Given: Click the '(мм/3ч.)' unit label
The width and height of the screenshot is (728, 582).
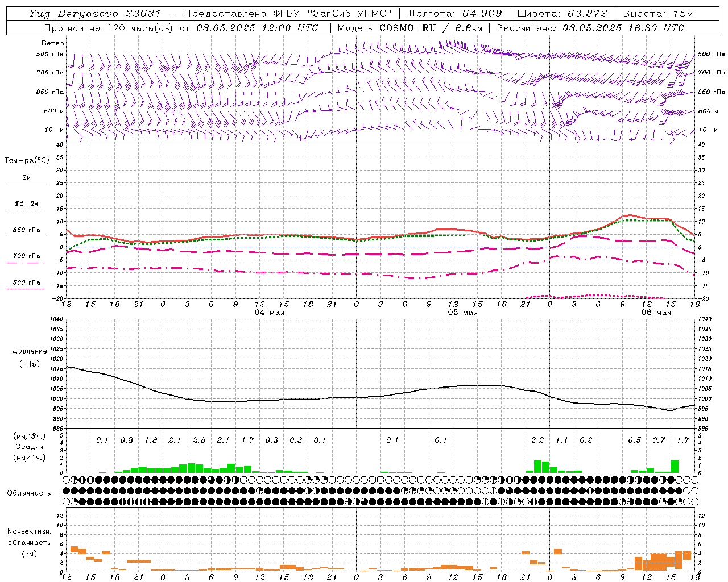Looking at the screenshot, I should coord(30,436).
